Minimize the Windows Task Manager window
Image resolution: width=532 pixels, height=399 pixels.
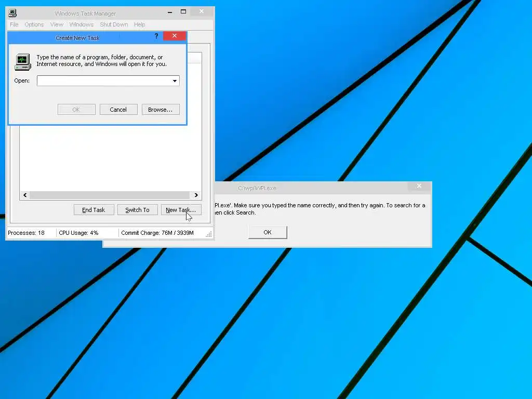coord(170,12)
